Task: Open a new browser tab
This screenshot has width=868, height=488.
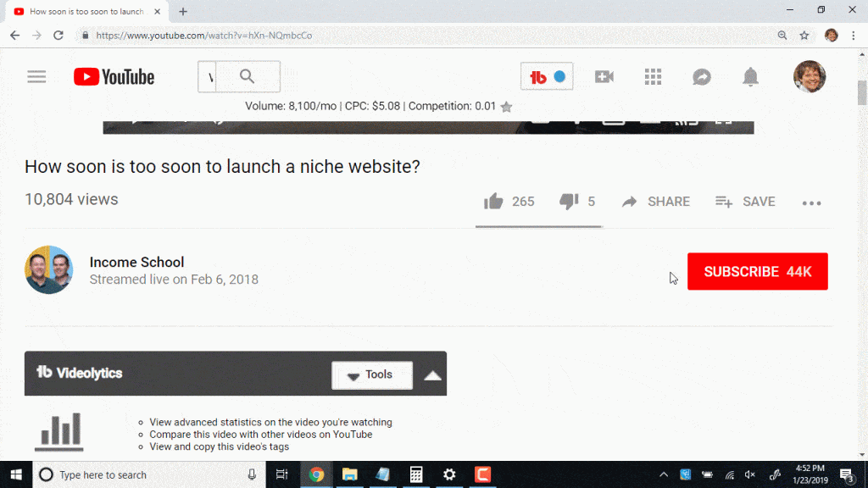Action: point(183,12)
